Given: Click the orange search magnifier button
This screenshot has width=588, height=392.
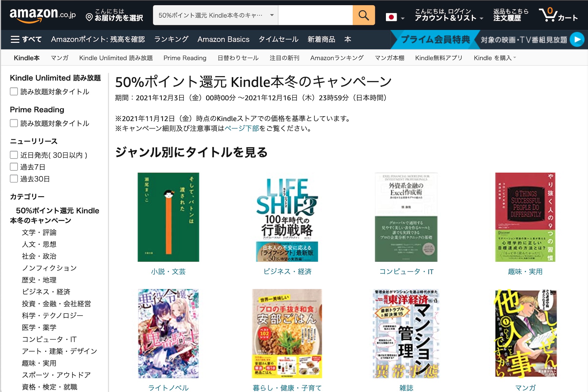Looking at the screenshot, I should click(364, 15).
